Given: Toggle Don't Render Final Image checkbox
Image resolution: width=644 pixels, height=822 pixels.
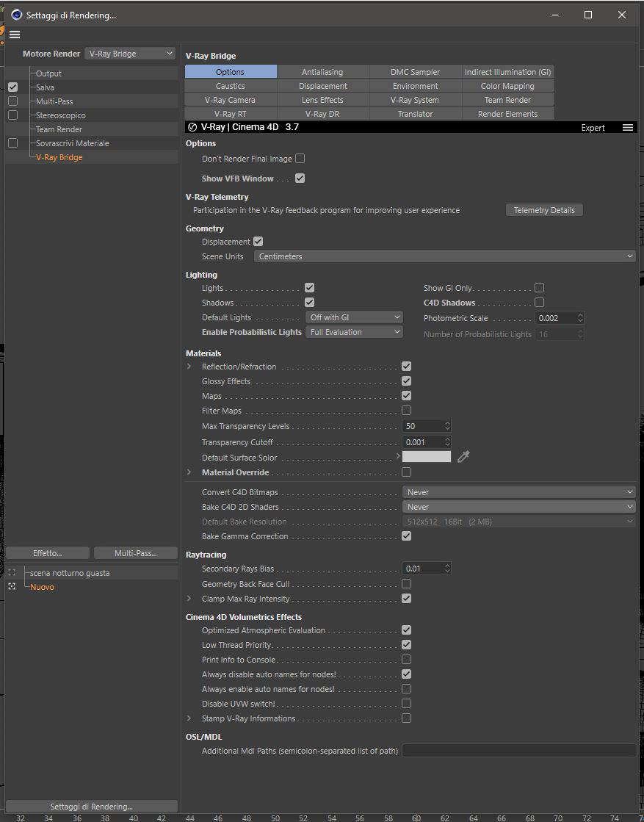Looking at the screenshot, I should pyautogui.click(x=300, y=159).
